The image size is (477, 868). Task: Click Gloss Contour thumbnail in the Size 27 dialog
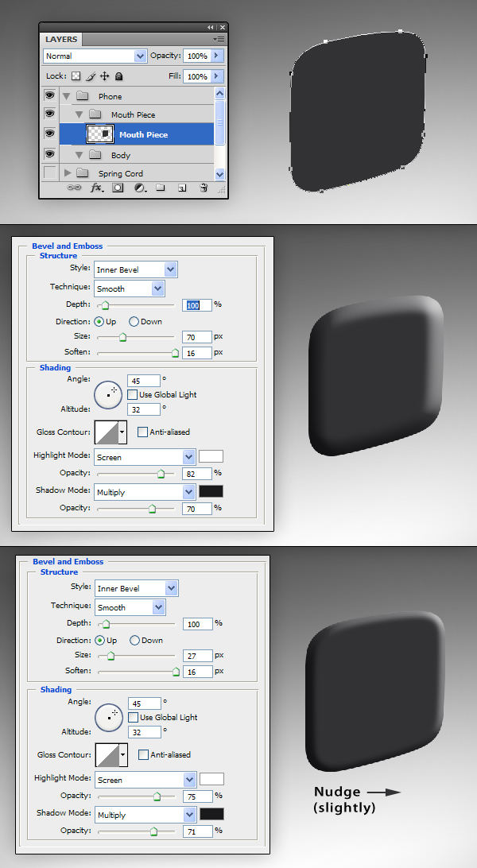coord(107,755)
